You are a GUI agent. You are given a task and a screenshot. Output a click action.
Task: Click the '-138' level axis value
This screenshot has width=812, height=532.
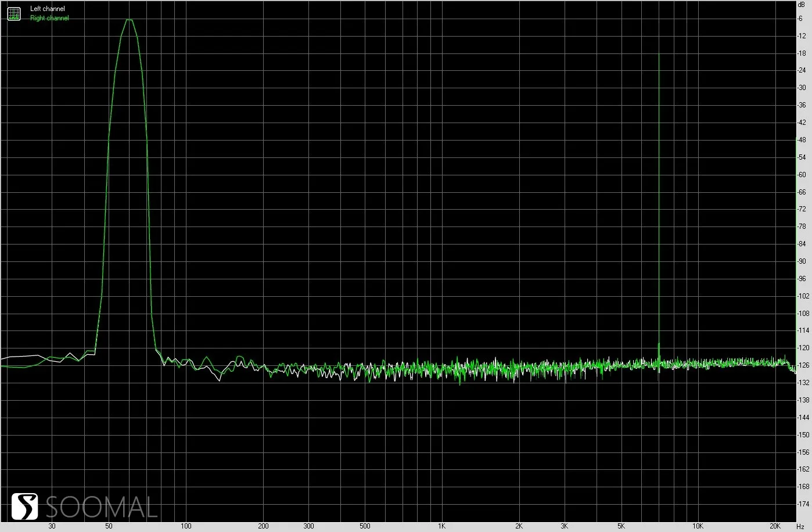pyautogui.click(x=803, y=400)
